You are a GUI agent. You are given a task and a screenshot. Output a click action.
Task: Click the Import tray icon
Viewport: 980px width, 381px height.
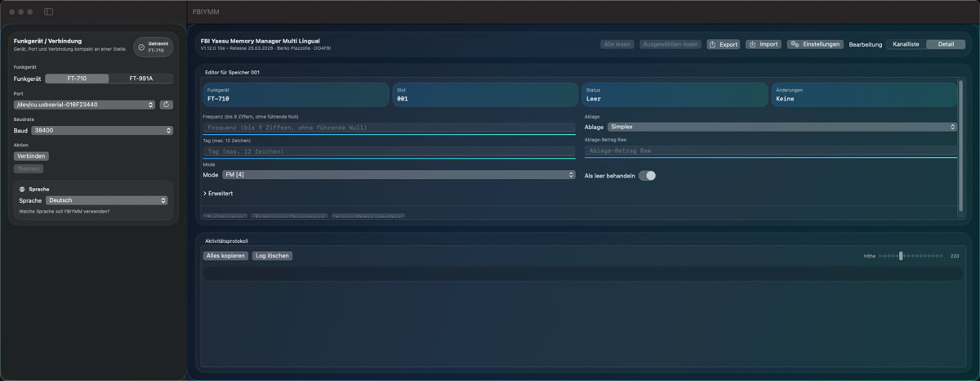[x=751, y=44]
